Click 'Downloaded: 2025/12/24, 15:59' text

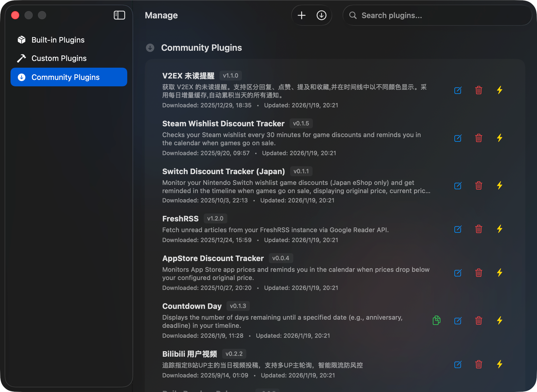(x=207, y=240)
